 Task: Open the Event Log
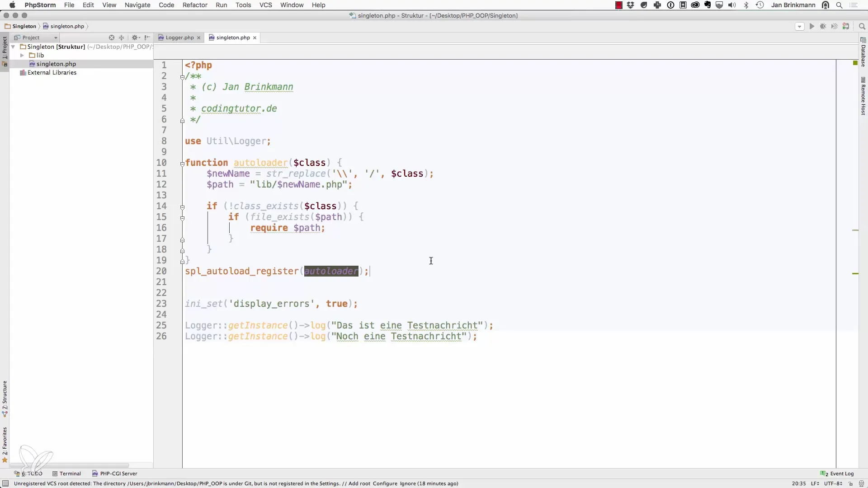point(837,474)
